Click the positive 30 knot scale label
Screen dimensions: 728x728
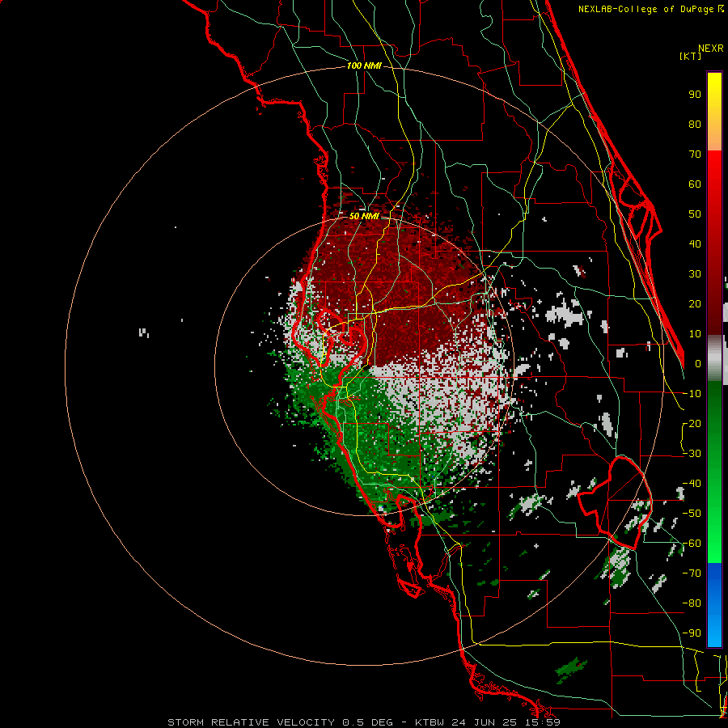tap(695, 274)
